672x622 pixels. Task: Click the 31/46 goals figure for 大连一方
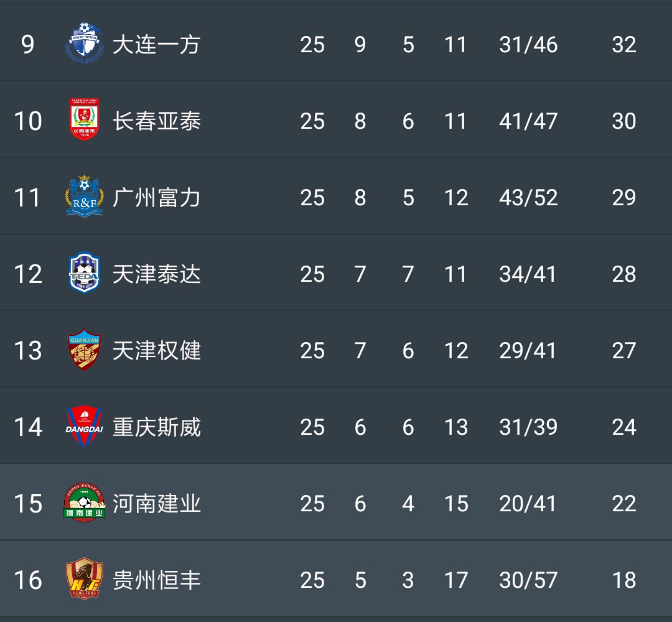pyautogui.click(x=528, y=45)
